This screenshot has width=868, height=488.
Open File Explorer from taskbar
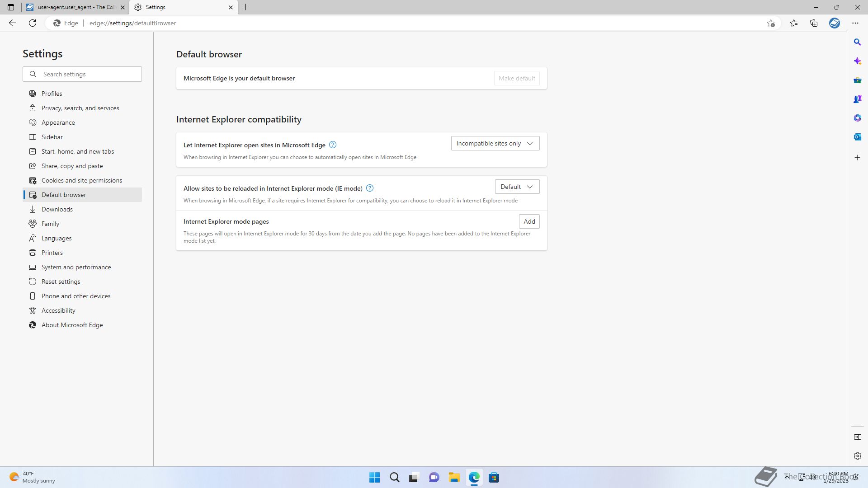coord(454,478)
